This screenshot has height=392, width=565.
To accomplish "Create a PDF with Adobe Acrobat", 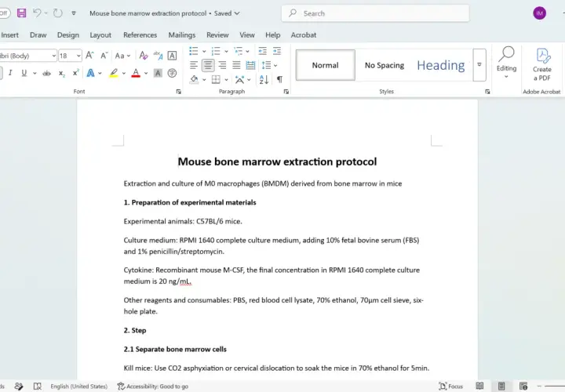I will pyautogui.click(x=542, y=65).
